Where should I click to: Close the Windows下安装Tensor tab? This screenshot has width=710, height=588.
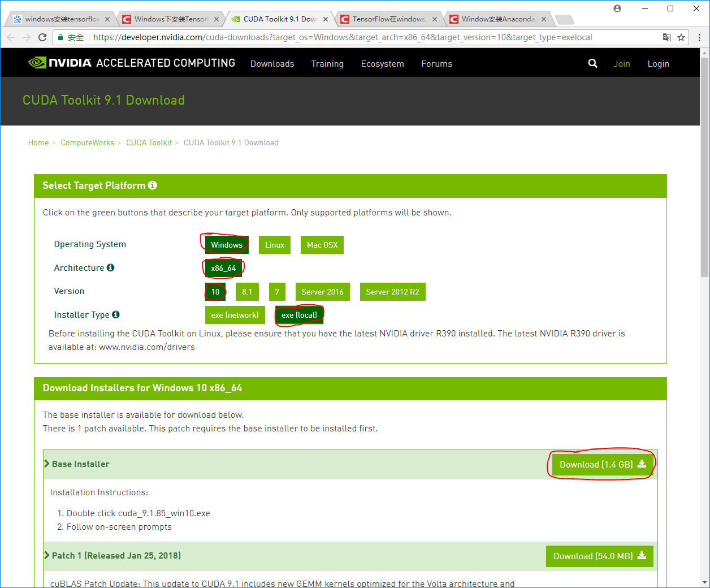217,19
